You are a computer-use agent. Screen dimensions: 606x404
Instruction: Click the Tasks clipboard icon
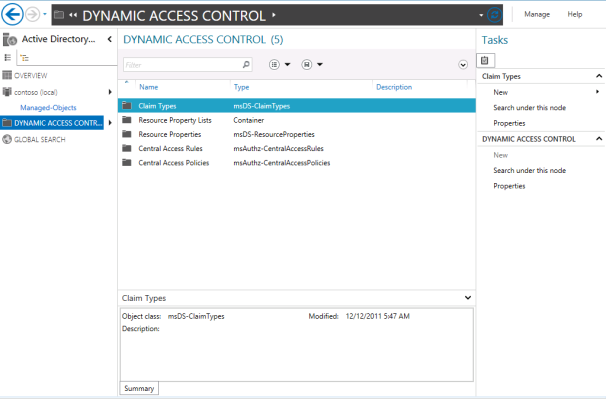[x=485, y=60]
